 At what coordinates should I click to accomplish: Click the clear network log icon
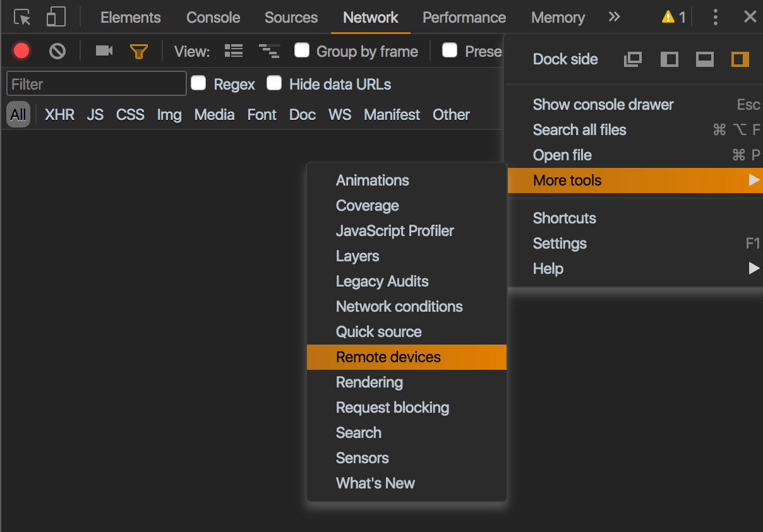click(x=57, y=52)
